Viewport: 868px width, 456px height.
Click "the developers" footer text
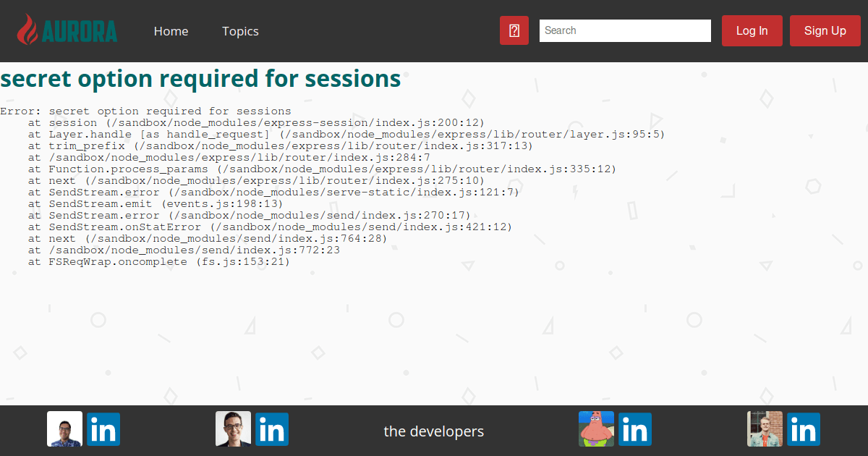pos(433,431)
